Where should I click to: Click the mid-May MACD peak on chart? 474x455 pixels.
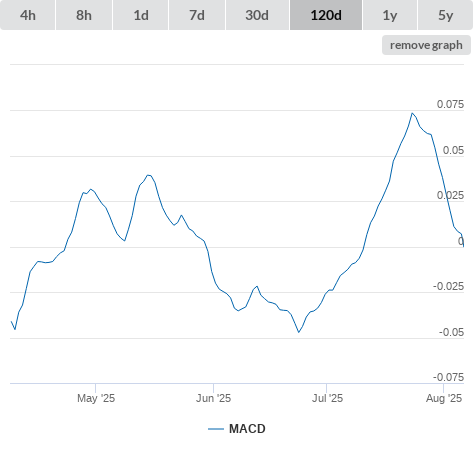point(149,175)
